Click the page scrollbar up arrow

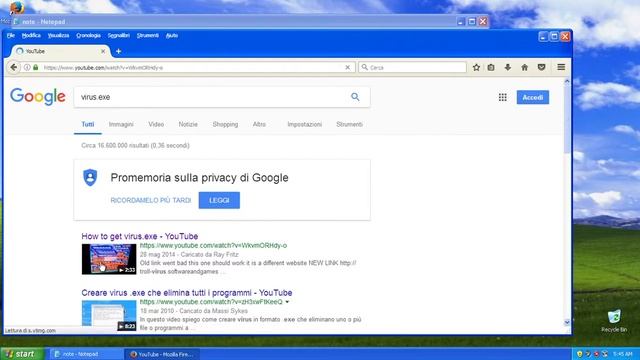567,82
